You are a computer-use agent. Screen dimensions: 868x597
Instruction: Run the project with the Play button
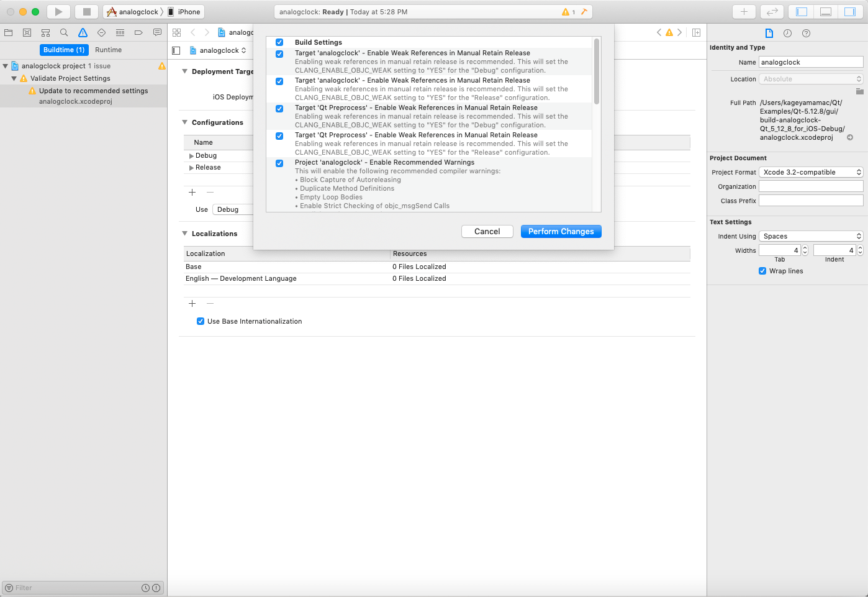click(58, 12)
